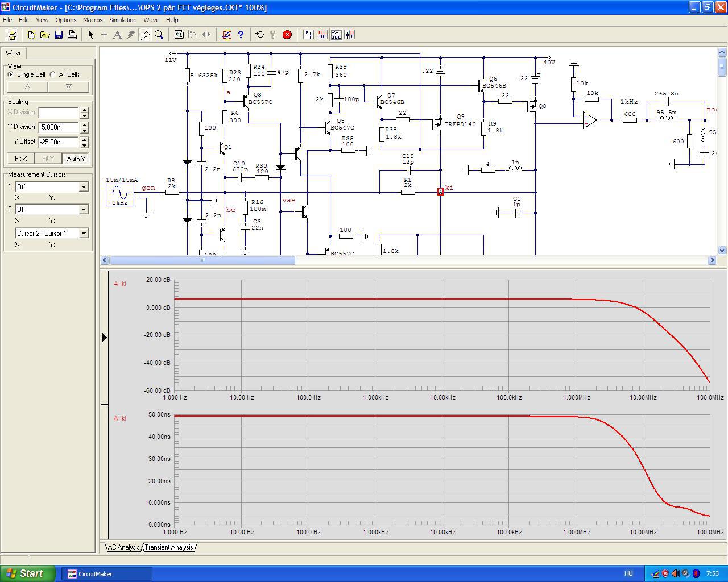Click the schematic vertical scrollbar thumb
Viewport: 728px width, 582px height.
pos(722,67)
